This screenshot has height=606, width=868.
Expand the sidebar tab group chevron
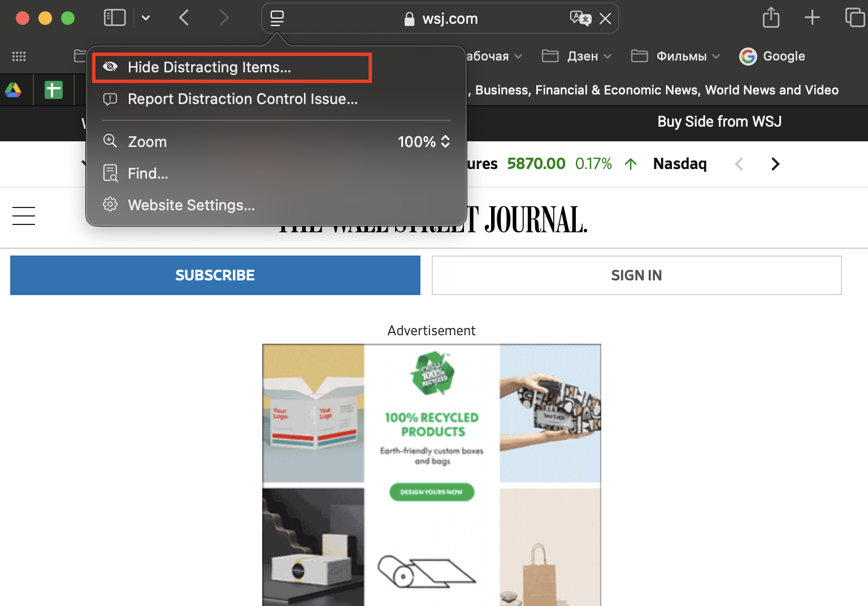[146, 18]
